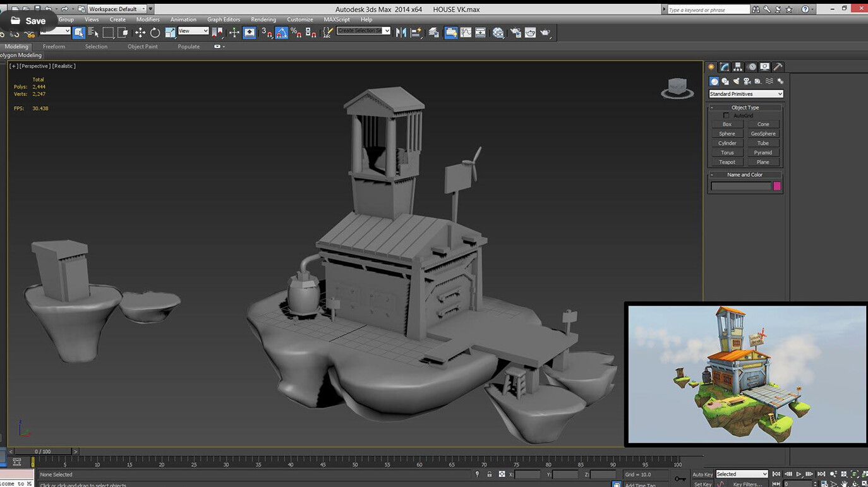
Task: Click the object color swatch
Action: pyautogui.click(x=776, y=186)
